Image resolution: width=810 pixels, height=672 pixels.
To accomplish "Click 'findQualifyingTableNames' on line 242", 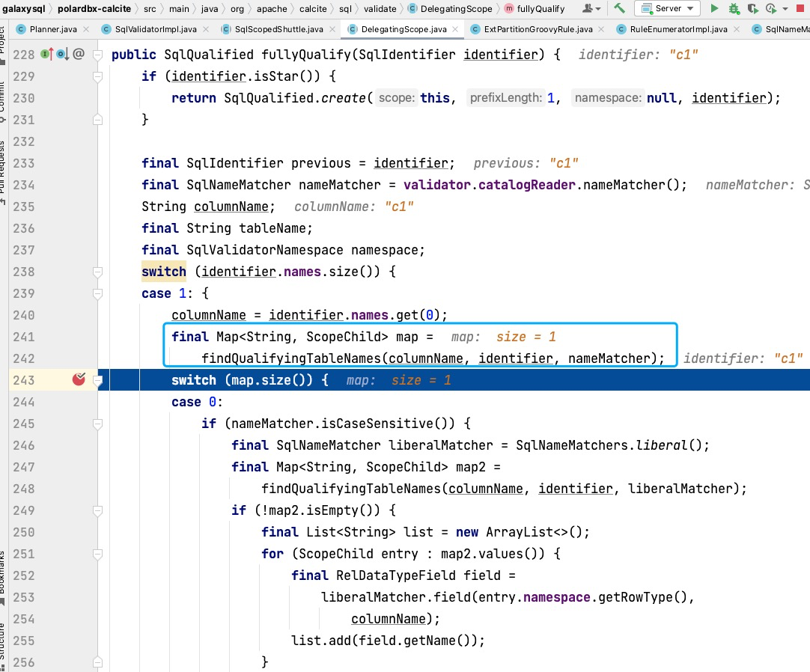I will [290, 358].
